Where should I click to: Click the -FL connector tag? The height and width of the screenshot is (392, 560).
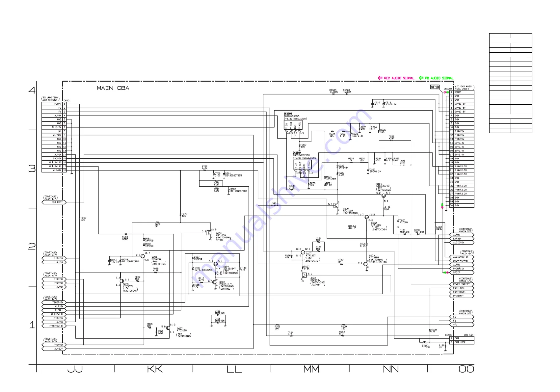click(x=462, y=325)
